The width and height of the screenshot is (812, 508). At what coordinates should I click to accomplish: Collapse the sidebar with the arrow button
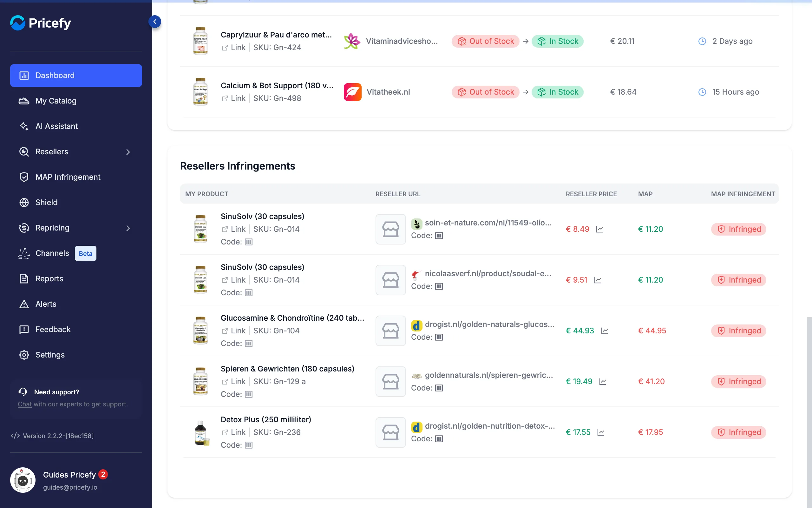coord(155,22)
